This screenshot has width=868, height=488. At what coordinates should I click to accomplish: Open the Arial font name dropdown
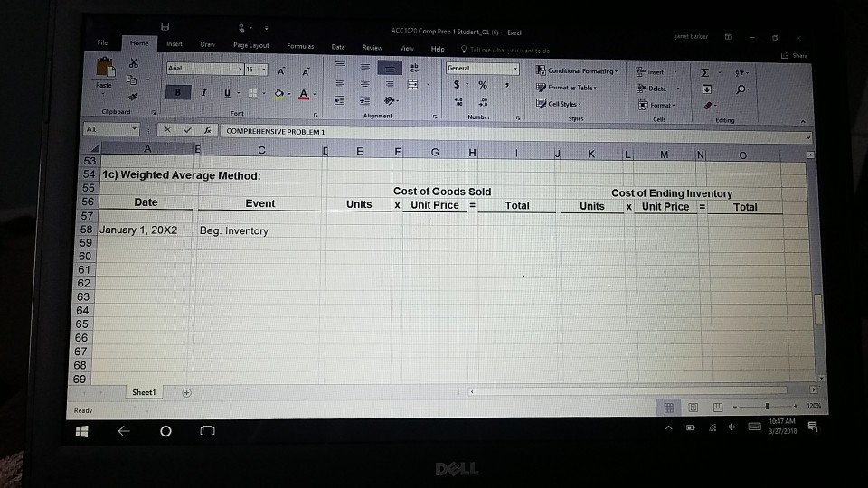point(241,69)
